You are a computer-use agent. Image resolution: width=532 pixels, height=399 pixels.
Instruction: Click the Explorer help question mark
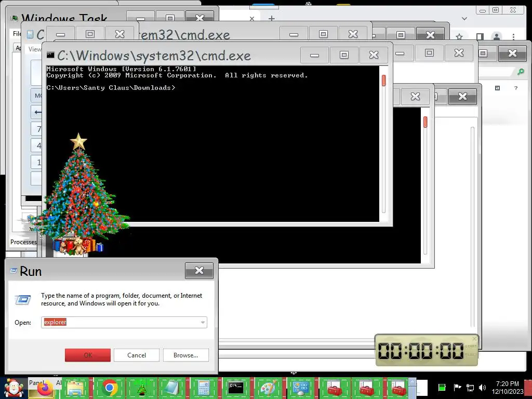coord(516,88)
